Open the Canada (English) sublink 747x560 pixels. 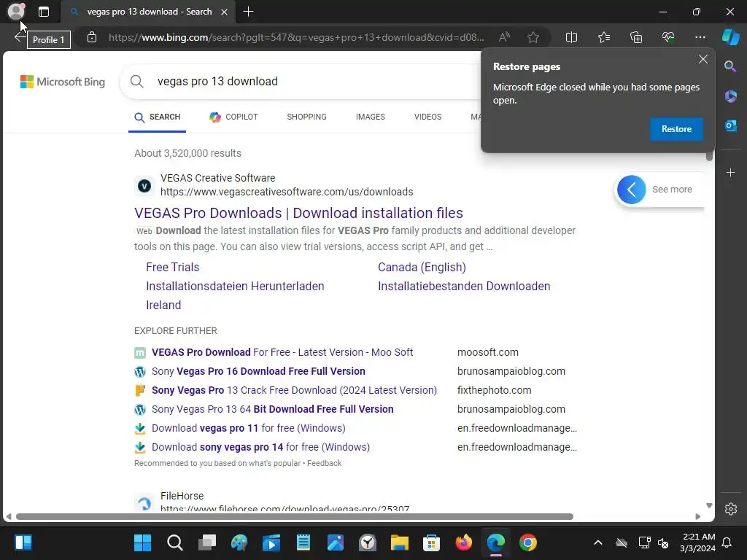tap(422, 267)
